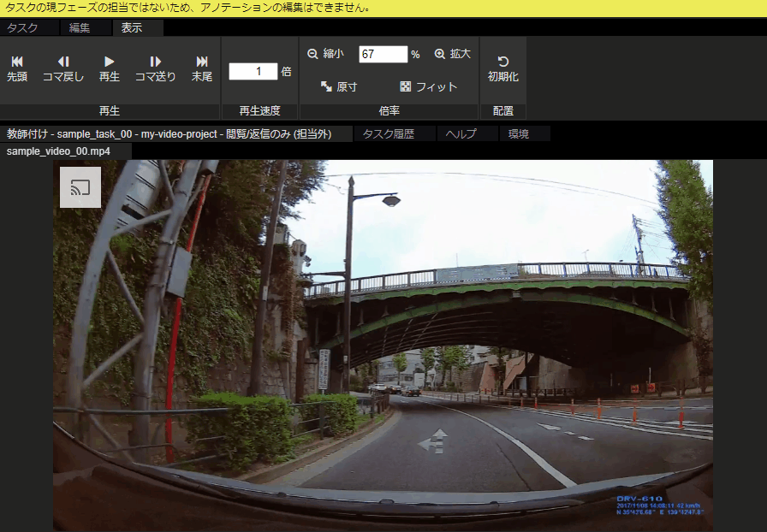
Task: Jump to first frame with 先頭 button
Action: tap(17, 68)
